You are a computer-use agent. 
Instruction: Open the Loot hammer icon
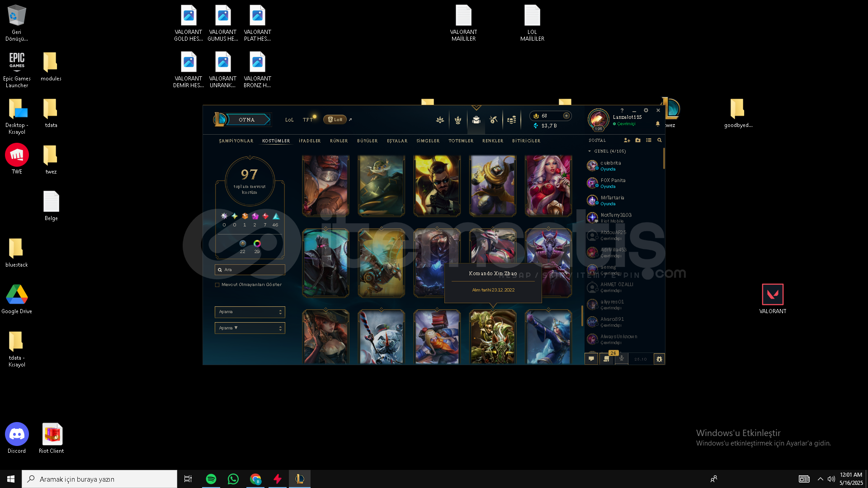point(494,120)
